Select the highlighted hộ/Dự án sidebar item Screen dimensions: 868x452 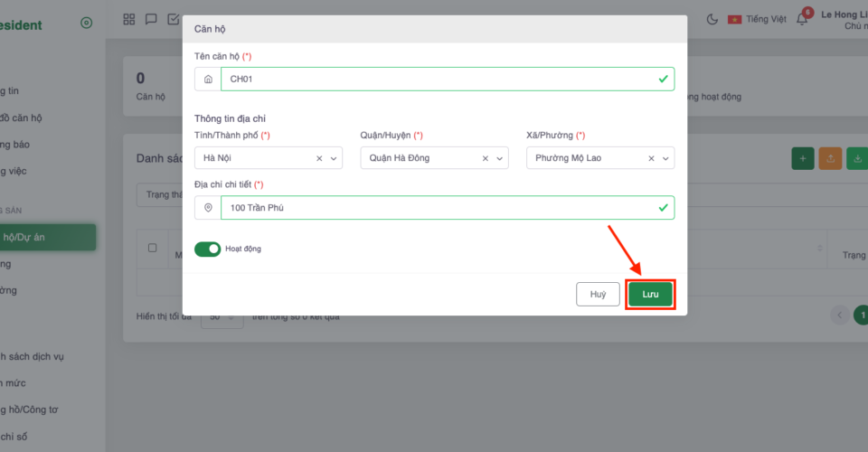(47, 238)
